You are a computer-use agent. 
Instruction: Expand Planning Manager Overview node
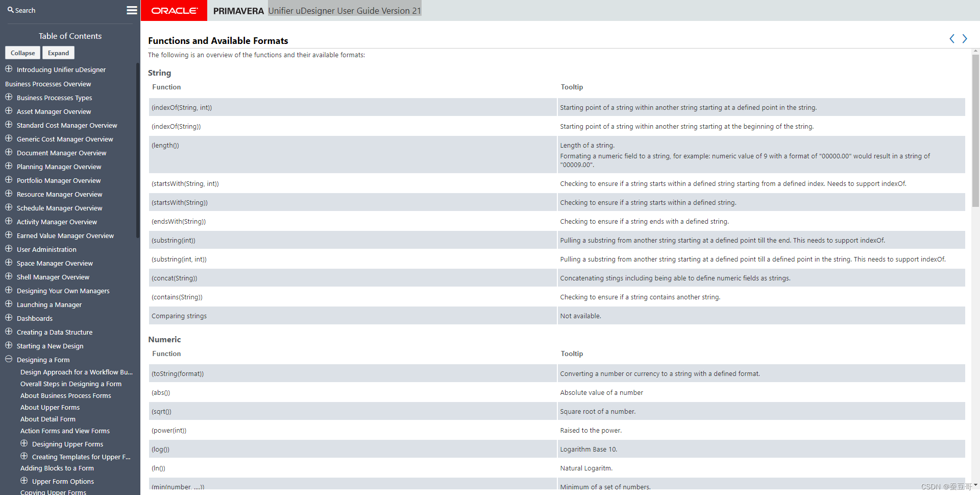9,166
